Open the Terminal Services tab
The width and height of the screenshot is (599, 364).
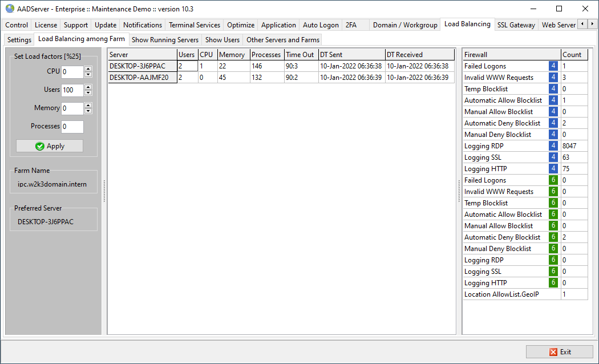pyautogui.click(x=194, y=25)
